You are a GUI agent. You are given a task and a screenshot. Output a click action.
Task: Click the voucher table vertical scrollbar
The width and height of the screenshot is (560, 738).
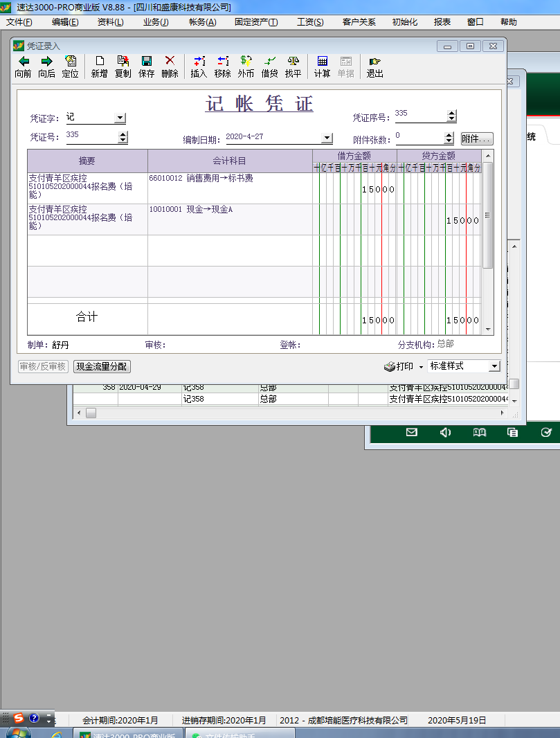tap(488, 215)
